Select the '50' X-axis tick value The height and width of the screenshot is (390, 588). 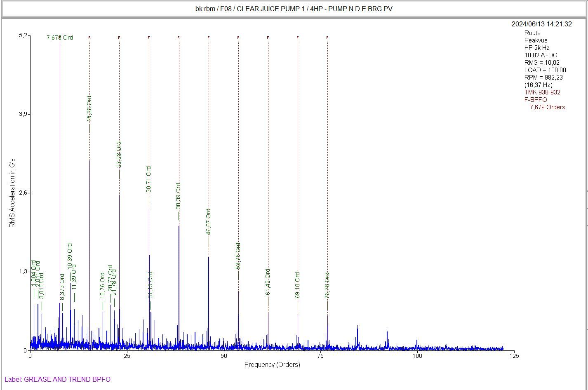pyautogui.click(x=223, y=356)
